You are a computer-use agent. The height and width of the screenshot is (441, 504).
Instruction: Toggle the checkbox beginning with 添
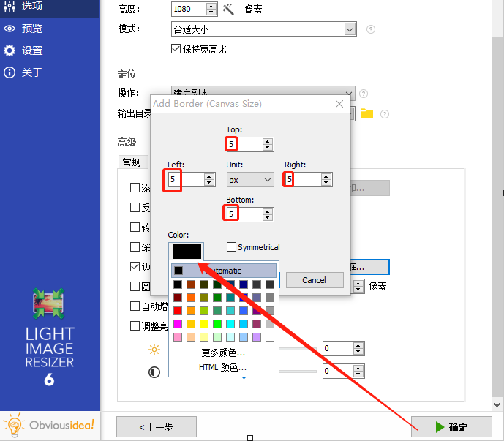135,187
